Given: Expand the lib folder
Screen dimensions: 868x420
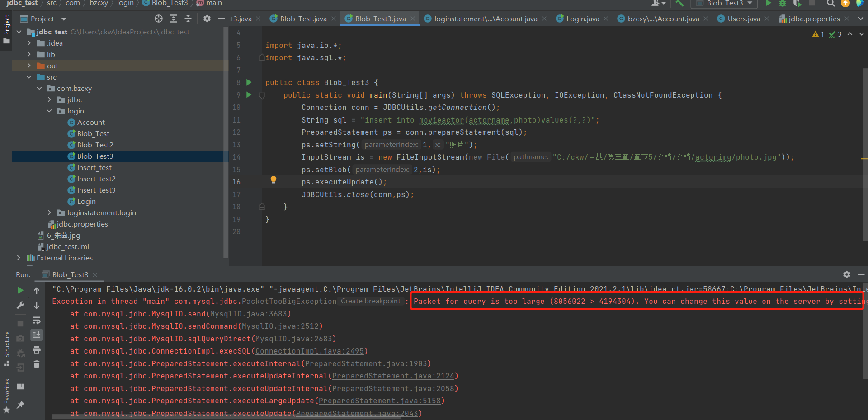Looking at the screenshot, I should coord(29,54).
